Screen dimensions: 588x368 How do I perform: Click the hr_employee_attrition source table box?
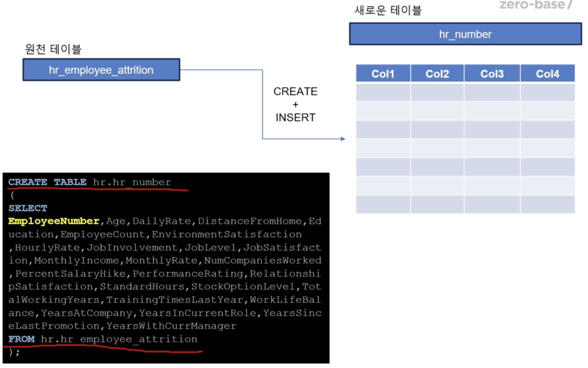click(101, 70)
